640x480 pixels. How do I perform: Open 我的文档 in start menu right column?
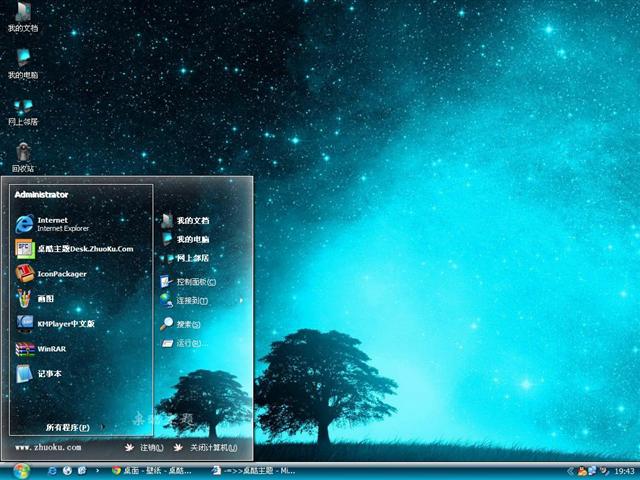click(x=185, y=220)
